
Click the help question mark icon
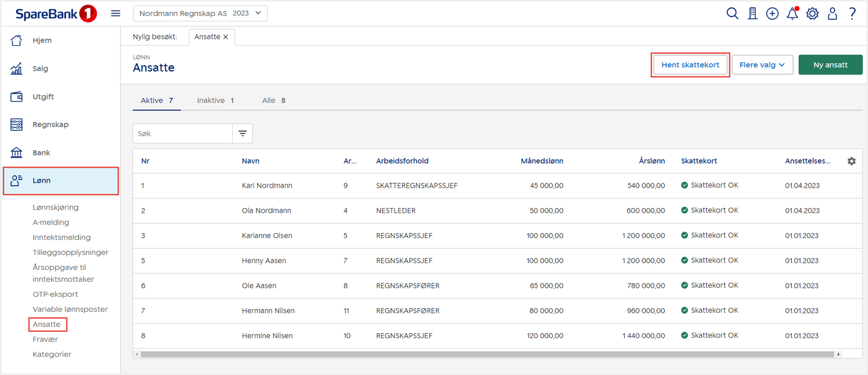click(853, 13)
